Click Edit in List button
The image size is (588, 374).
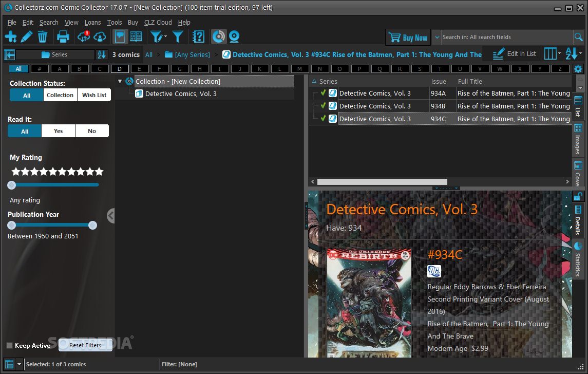click(514, 54)
